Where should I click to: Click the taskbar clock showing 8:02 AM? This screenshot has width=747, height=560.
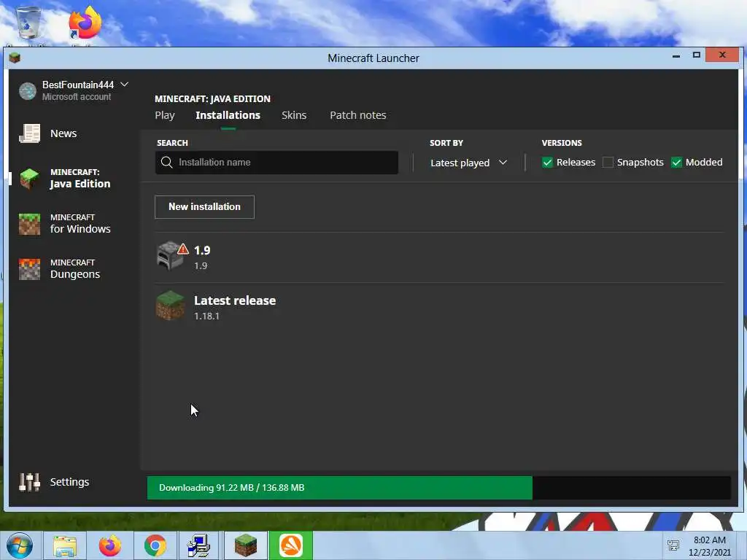coord(709,540)
